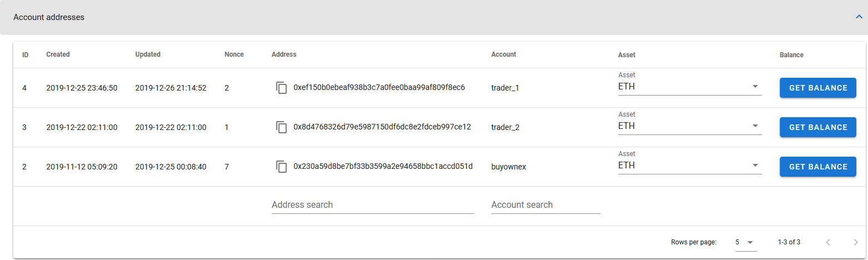This screenshot has height=260, width=868.
Task: Click nonce value 7 in buyownex row
Action: 227,167
